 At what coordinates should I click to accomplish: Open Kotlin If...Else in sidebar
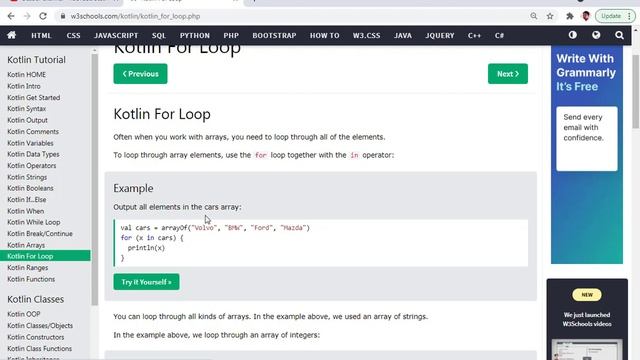pos(27,200)
